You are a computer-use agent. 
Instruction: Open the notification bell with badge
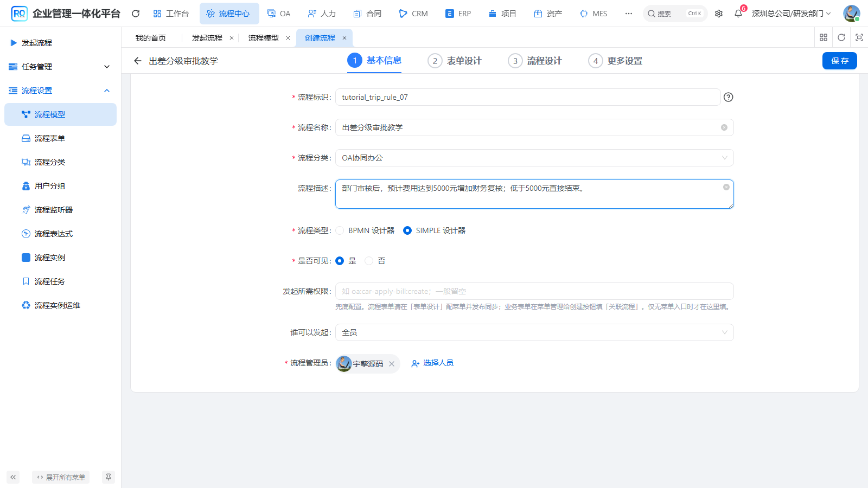[x=738, y=14]
